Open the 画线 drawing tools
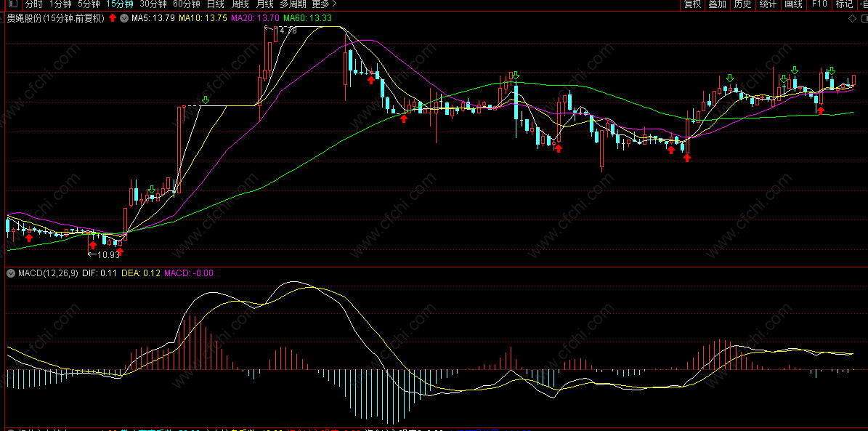This screenshot has height=431, width=868. pos(794,4)
